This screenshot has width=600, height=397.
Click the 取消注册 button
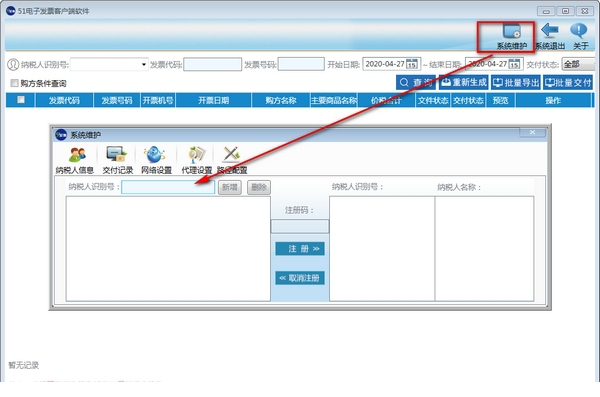coord(300,278)
